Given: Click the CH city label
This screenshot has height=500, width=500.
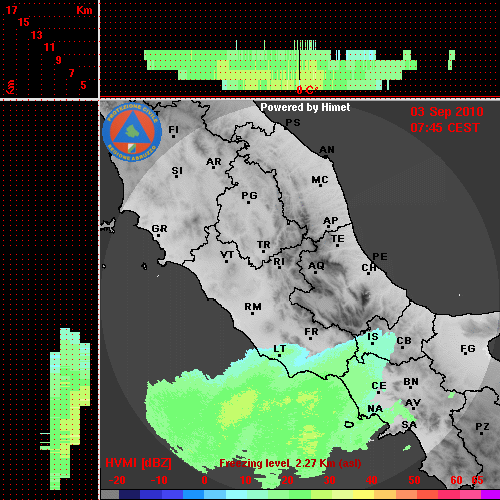Looking at the screenshot, I should (369, 268).
